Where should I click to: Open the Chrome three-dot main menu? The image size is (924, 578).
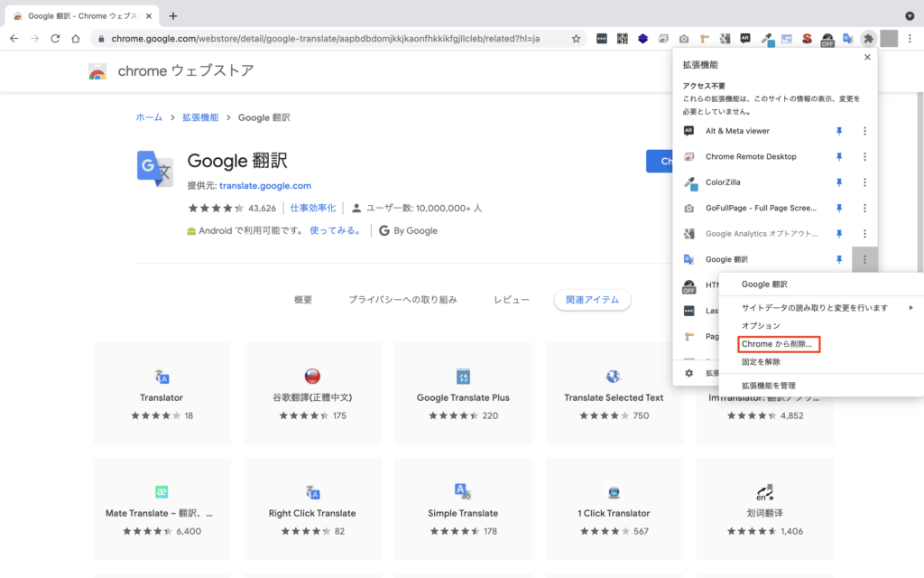pyautogui.click(x=910, y=39)
